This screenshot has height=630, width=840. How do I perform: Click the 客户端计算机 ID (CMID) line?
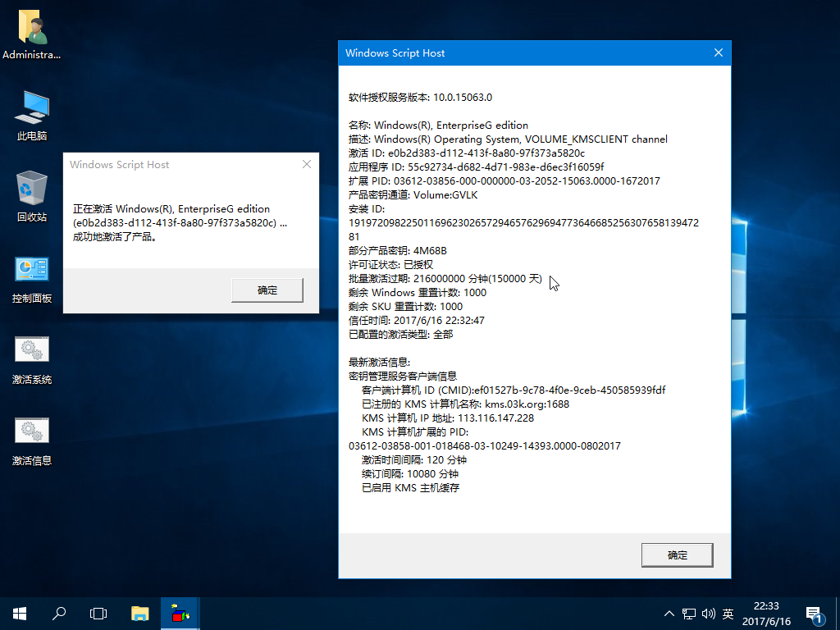[x=514, y=390]
